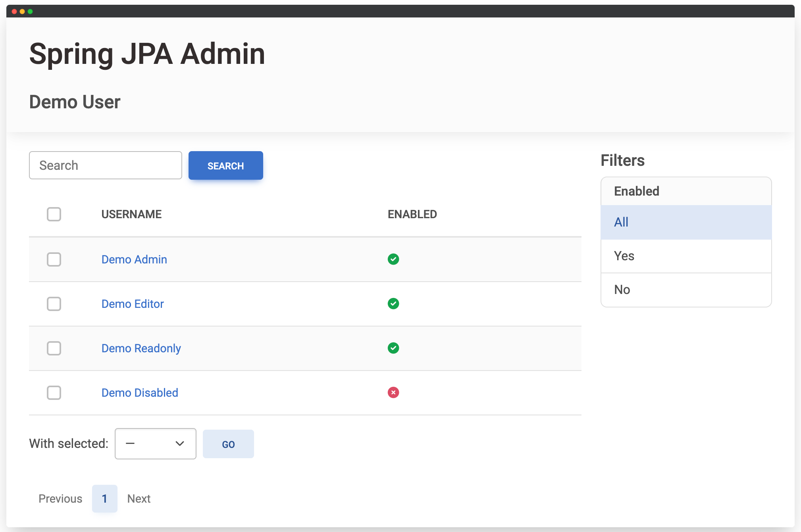Viewport: 801px width, 532px height.
Task: Open the With selected action dropdown
Action: tap(155, 444)
